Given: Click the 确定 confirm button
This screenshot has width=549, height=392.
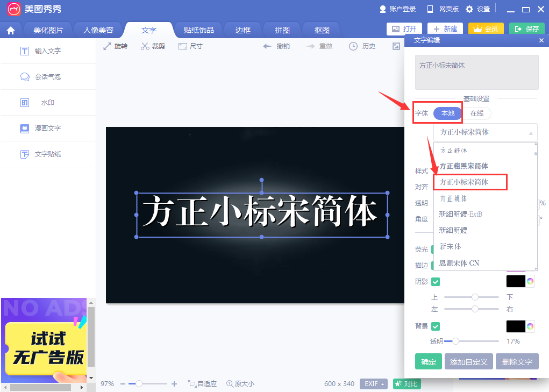Looking at the screenshot, I should point(428,361).
